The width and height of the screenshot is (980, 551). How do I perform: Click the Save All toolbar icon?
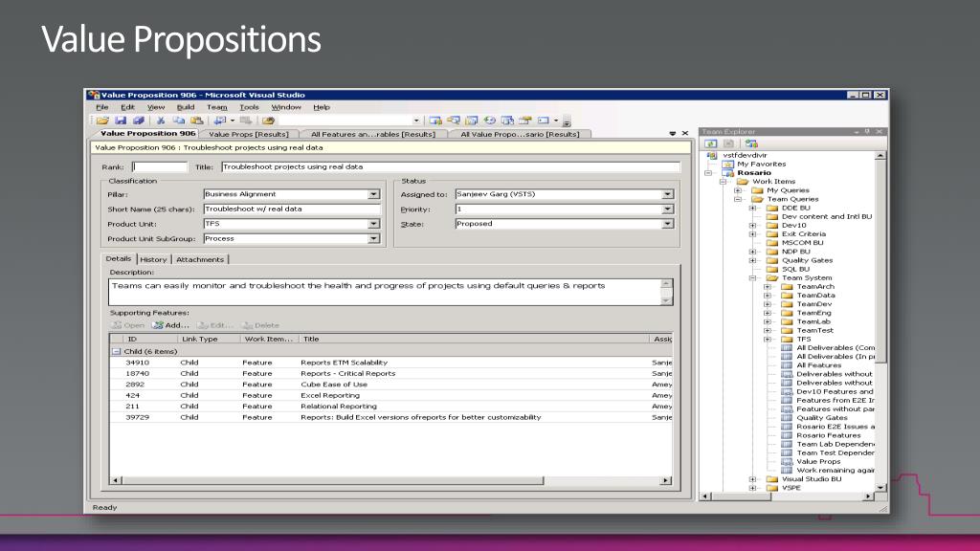tap(139, 121)
